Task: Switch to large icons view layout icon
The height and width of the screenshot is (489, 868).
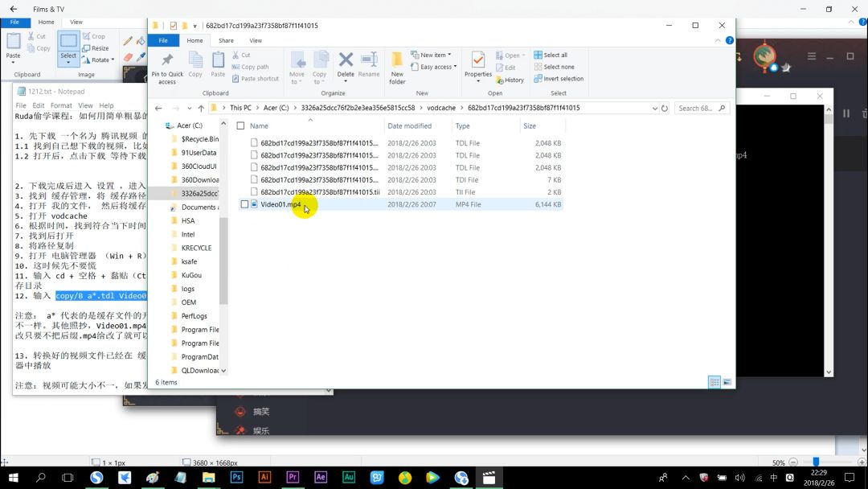Action: tap(727, 382)
